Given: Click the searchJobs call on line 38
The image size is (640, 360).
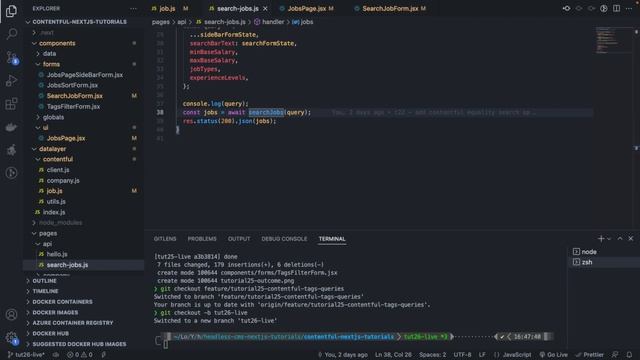Looking at the screenshot, I should point(266,112).
